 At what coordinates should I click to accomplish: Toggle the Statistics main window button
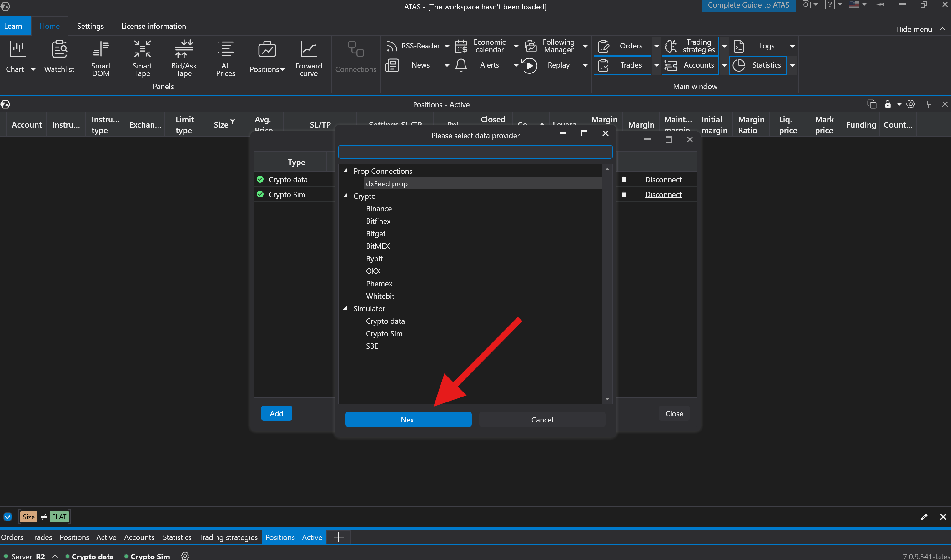(758, 65)
